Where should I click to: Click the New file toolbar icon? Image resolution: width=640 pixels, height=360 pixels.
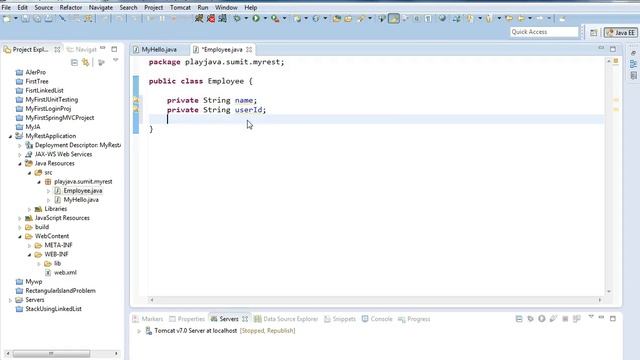[7, 19]
